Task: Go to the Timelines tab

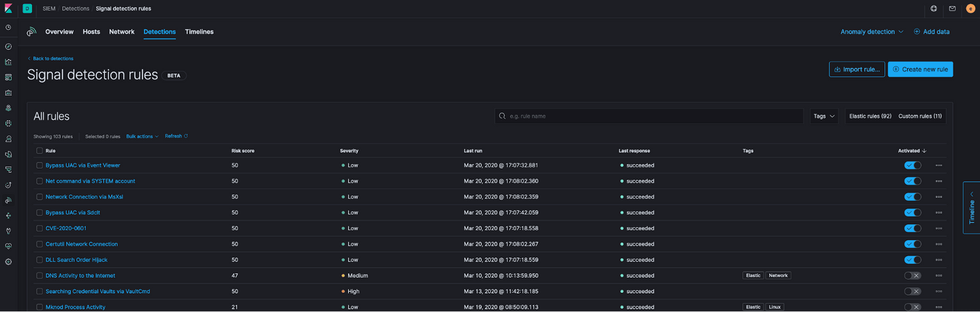Action: [199, 32]
